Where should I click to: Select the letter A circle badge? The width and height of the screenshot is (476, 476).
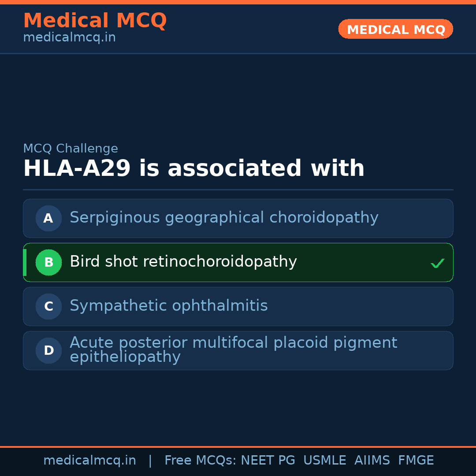48,218
